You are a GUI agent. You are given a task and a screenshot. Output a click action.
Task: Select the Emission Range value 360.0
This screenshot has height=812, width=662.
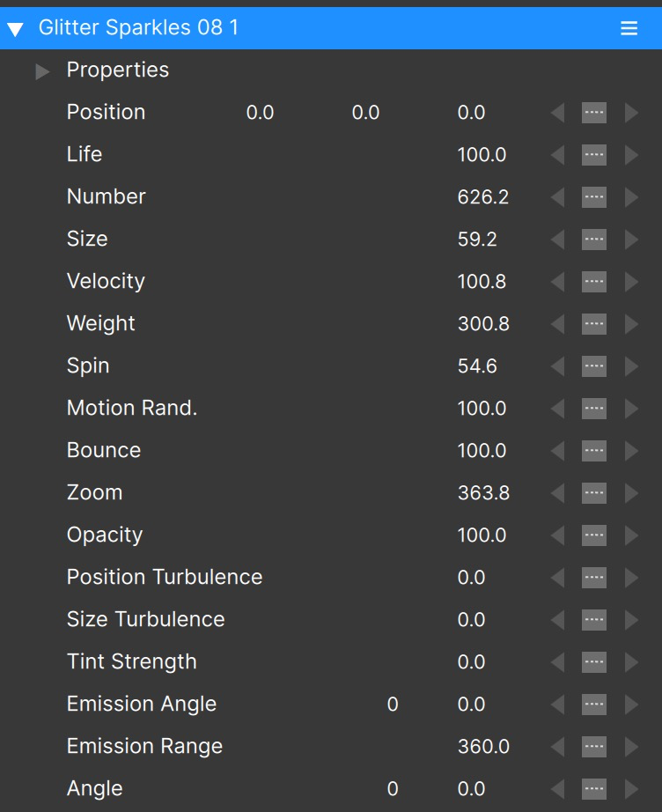pos(483,747)
